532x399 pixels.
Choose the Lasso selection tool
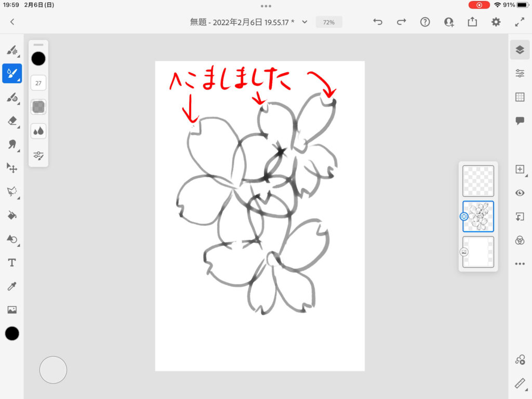[11, 192]
